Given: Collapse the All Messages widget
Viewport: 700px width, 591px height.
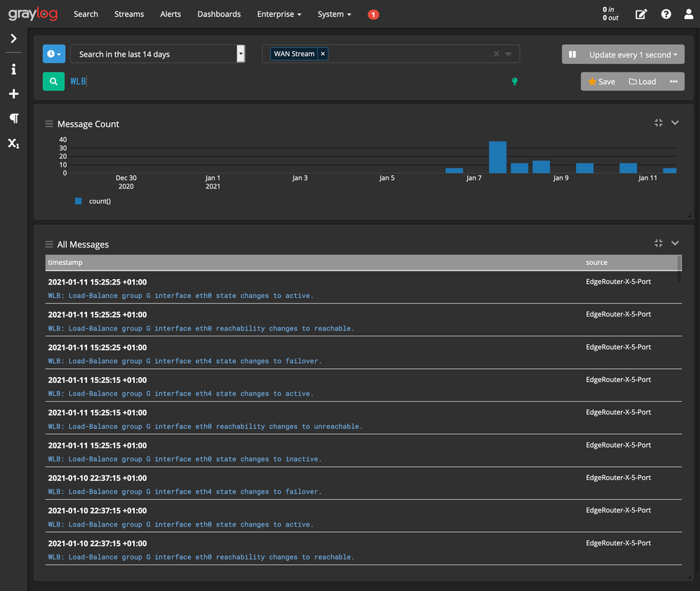Looking at the screenshot, I should point(675,243).
